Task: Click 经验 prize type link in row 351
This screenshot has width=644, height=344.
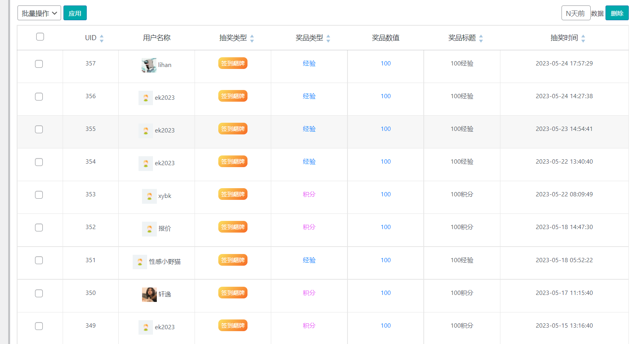Action: (x=309, y=260)
